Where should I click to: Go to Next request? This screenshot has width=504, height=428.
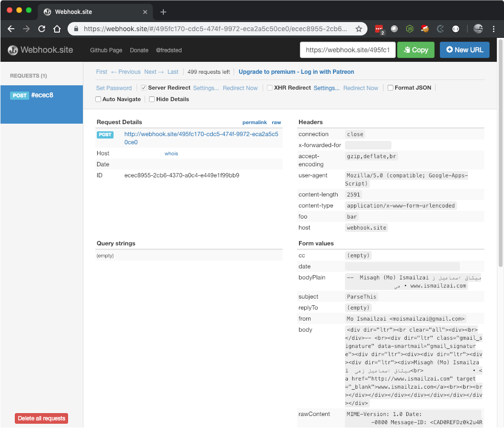click(154, 72)
